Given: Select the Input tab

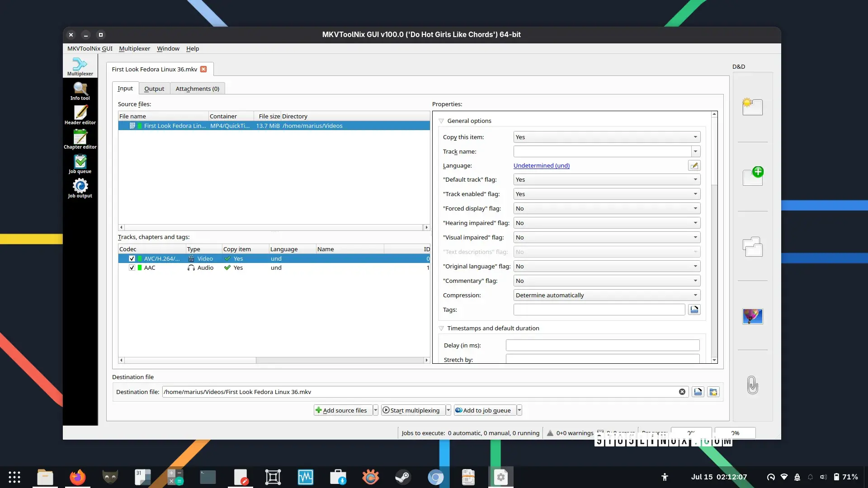Looking at the screenshot, I should (125, 88).
